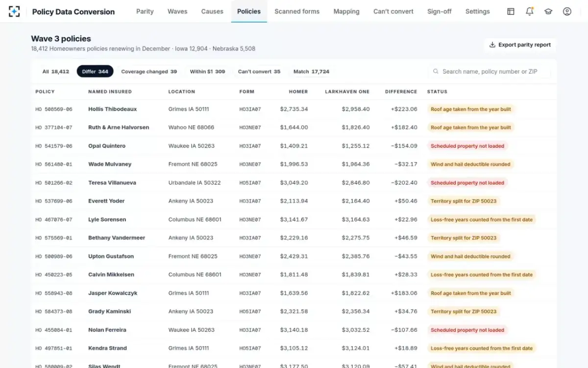
Task: Open the Can't convert tab in navigation
Action: coord(393,11)
